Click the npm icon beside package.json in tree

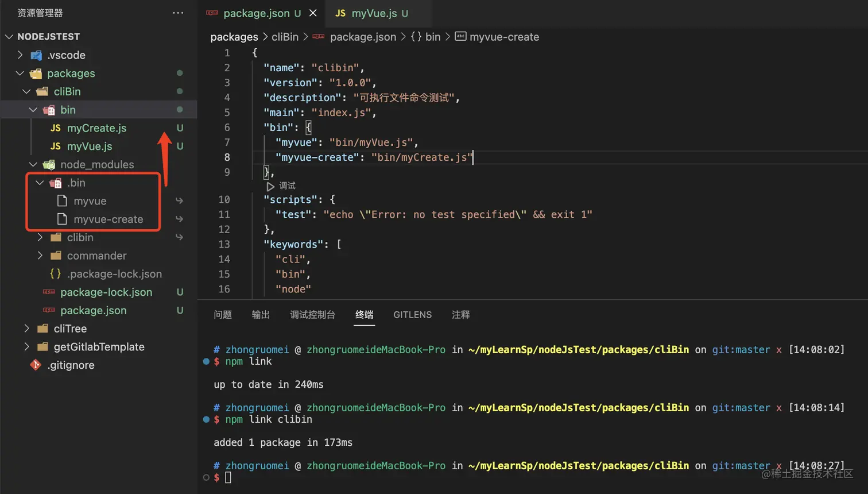click(x=49, y=310)
